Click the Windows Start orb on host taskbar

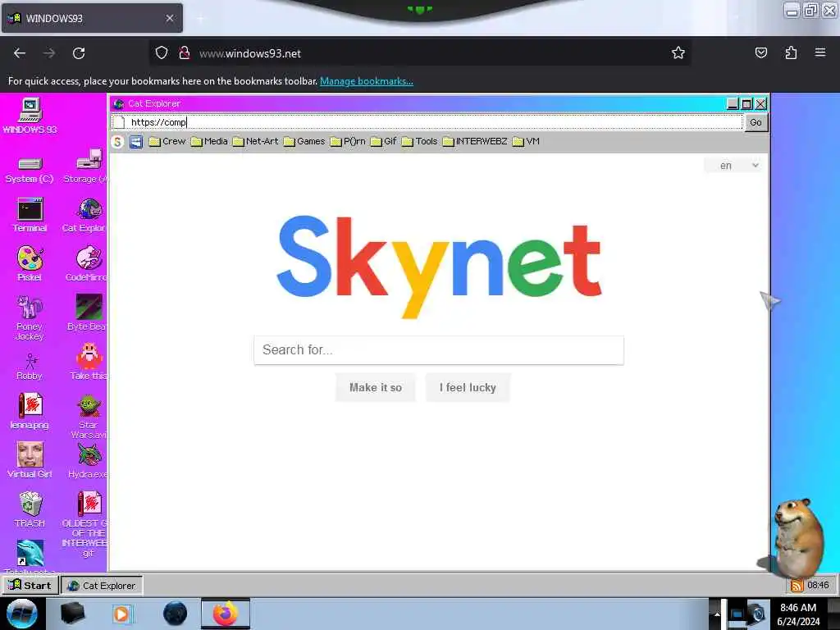(x=21, y=614)
